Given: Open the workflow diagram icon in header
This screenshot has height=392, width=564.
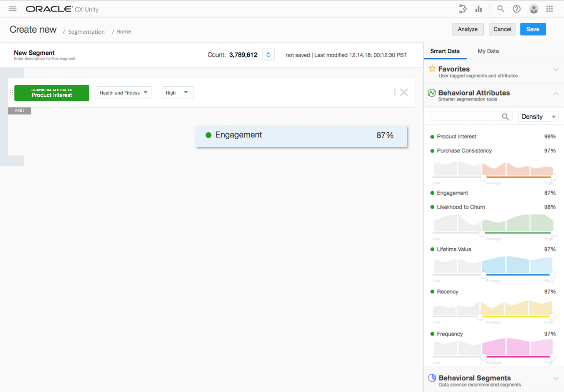Looking at the screenshot, I should click(463, 9).
